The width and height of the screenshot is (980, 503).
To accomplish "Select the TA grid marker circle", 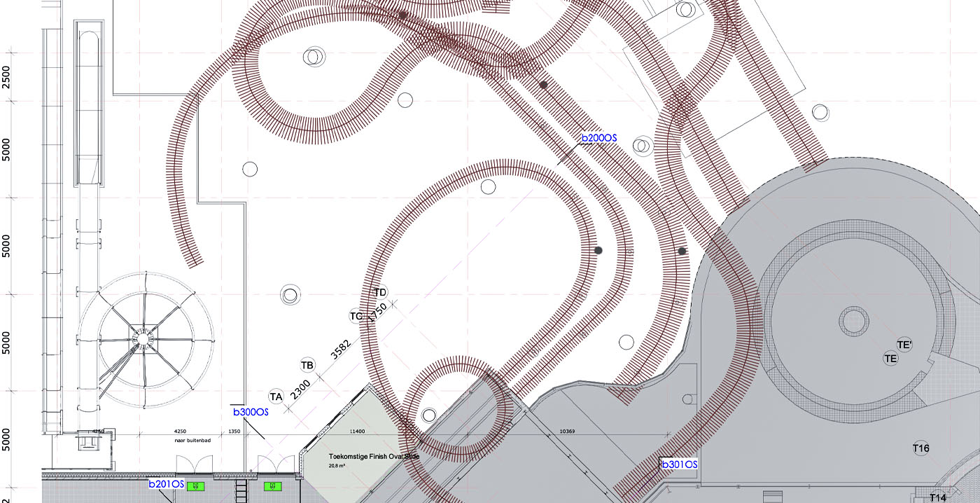I will [x=276, y=397].
